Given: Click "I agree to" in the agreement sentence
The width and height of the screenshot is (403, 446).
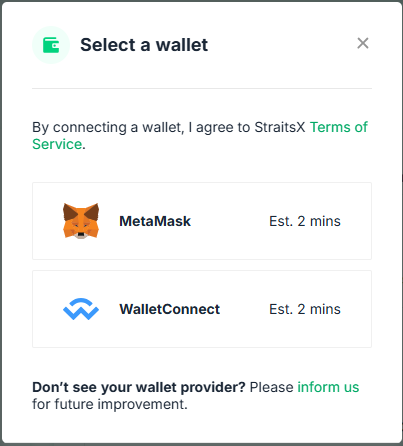Looking at the screenshot, I should click(220, 128).
